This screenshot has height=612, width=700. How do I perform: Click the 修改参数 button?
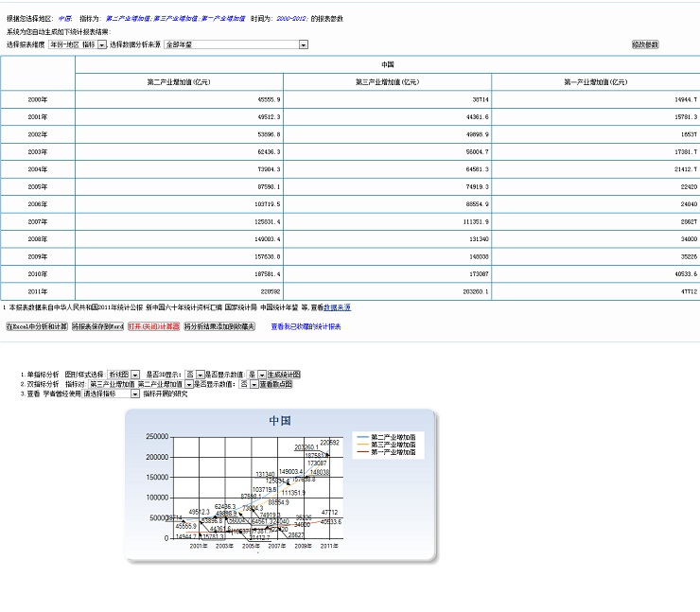tap(645, 44)
